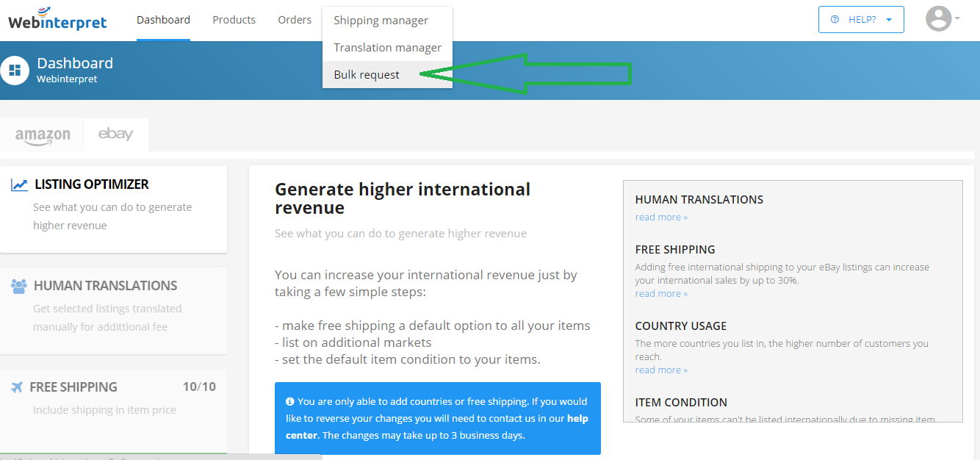Open Translation manager from the menu
Image resolution: width=980 pixels, height=460 pixels.
387,48
